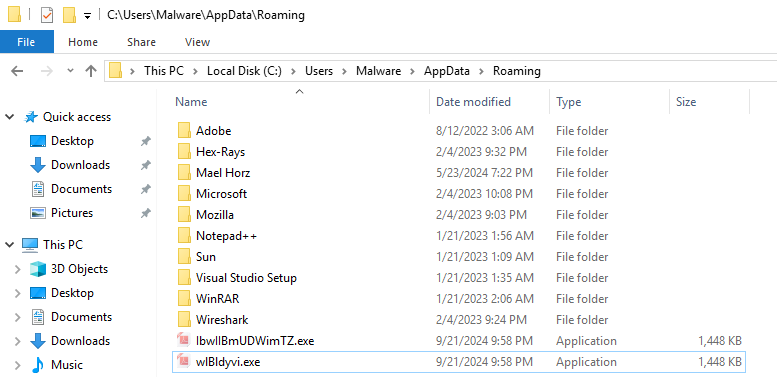Viewport: 777px width, 377px height.
Task: Select the Music note icon
Action: coord(38,365)
